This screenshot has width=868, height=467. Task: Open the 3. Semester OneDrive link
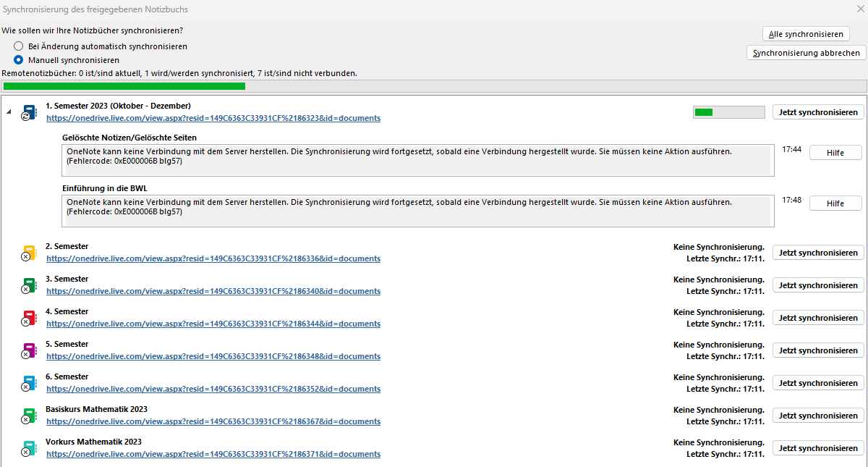click(x=213, y=291)
